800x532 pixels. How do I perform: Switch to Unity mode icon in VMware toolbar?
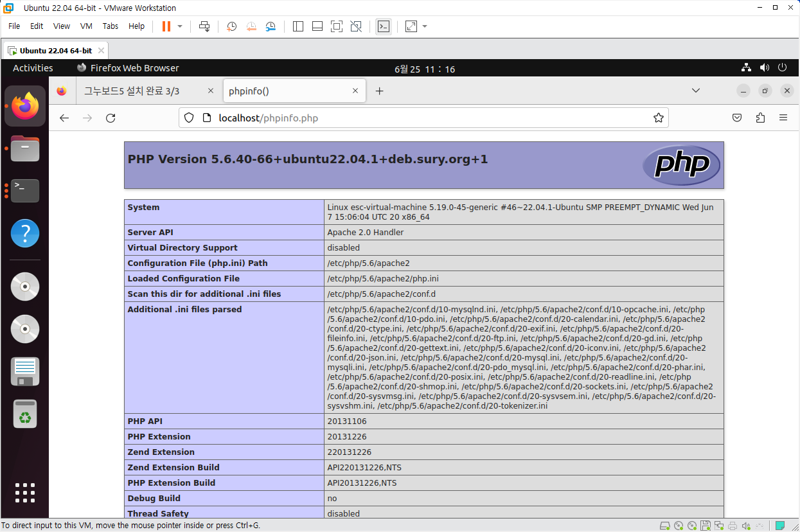coord(356,26)
